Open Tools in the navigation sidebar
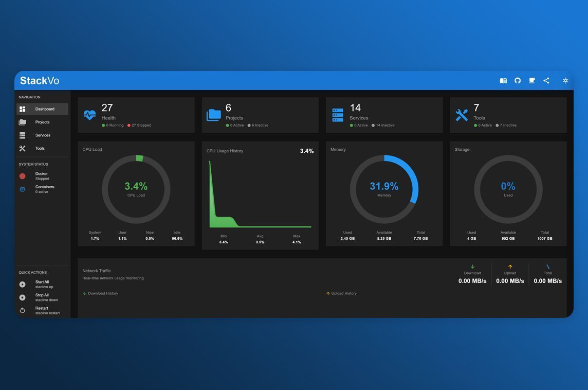The height and width of the screenshot is (390, 588). click(42, 149)
